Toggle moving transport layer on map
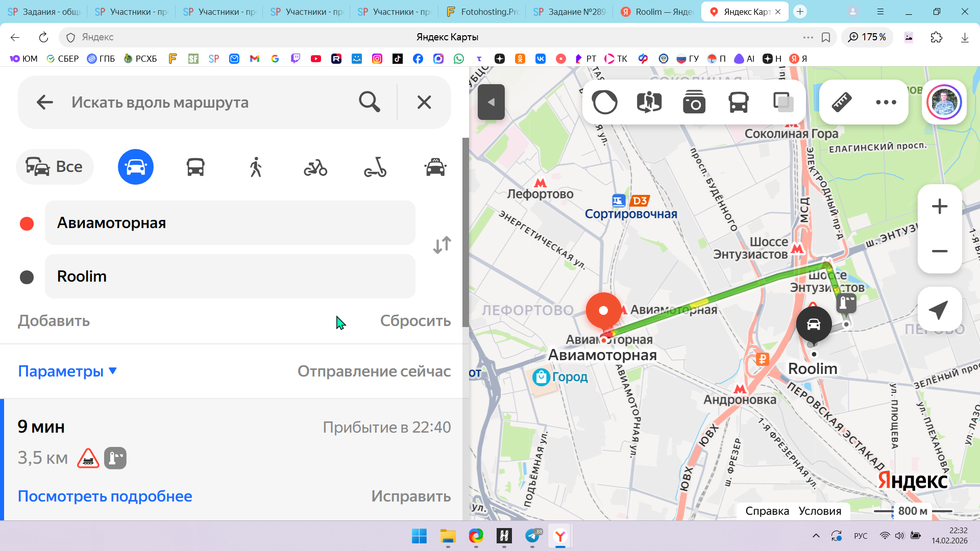This screenshot has width=980, height=551. point(738,102)
